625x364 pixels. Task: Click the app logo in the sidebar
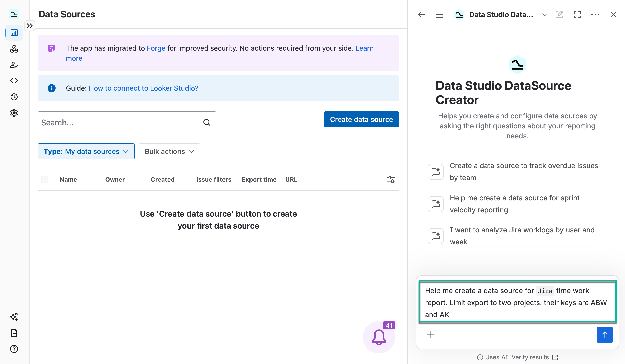[x=14, y=14]
